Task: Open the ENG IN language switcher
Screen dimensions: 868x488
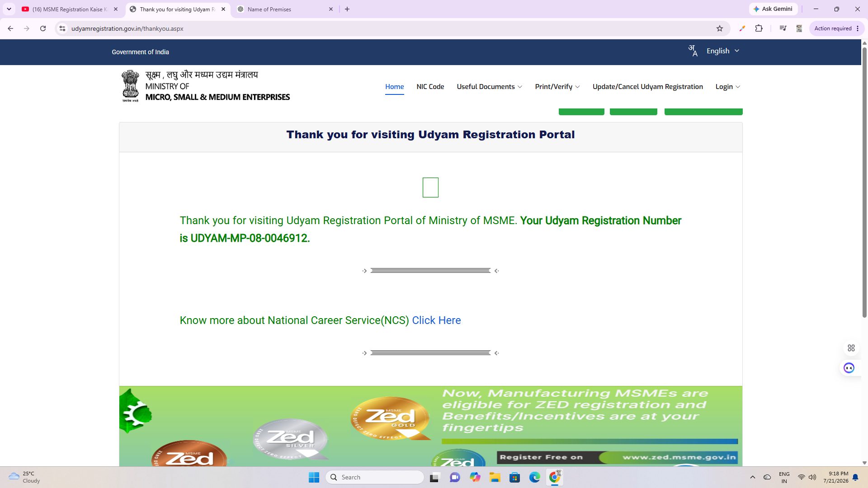Action: tap(784, 477)
